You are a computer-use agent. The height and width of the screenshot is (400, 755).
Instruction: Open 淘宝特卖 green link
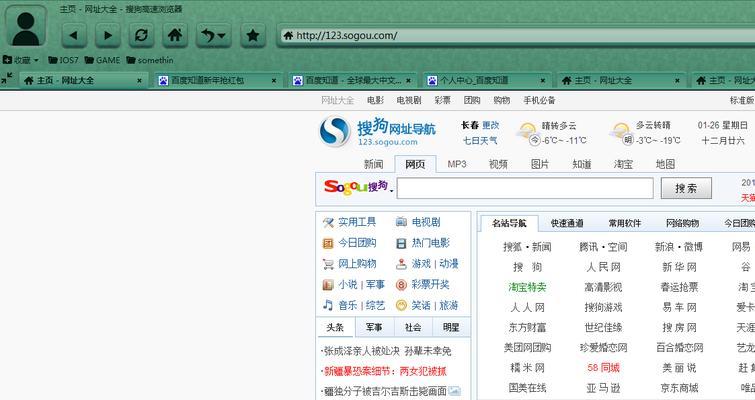527,287
